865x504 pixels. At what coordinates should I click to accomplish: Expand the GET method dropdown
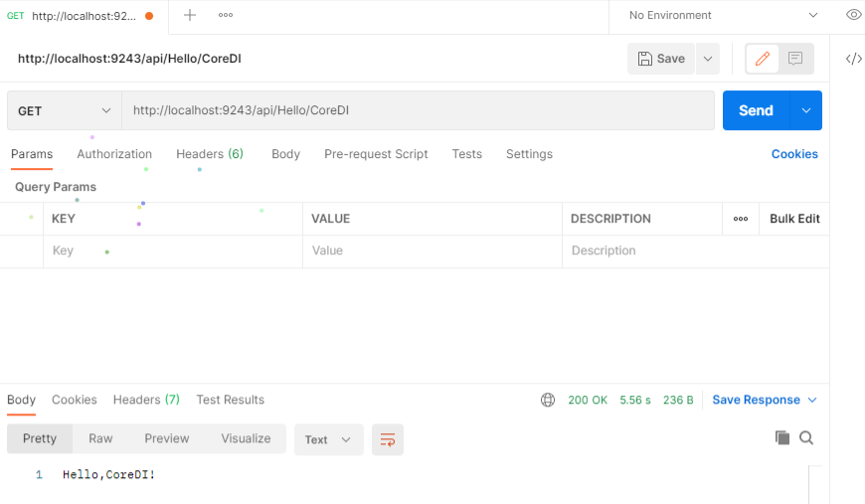pyautogui.click(x=65, y=110)
